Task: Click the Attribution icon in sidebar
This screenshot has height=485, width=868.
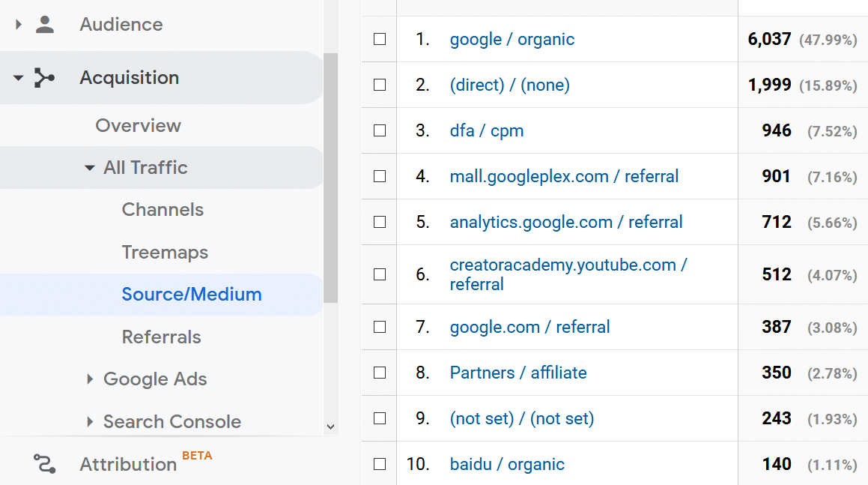Action: [x=43, y=463]
